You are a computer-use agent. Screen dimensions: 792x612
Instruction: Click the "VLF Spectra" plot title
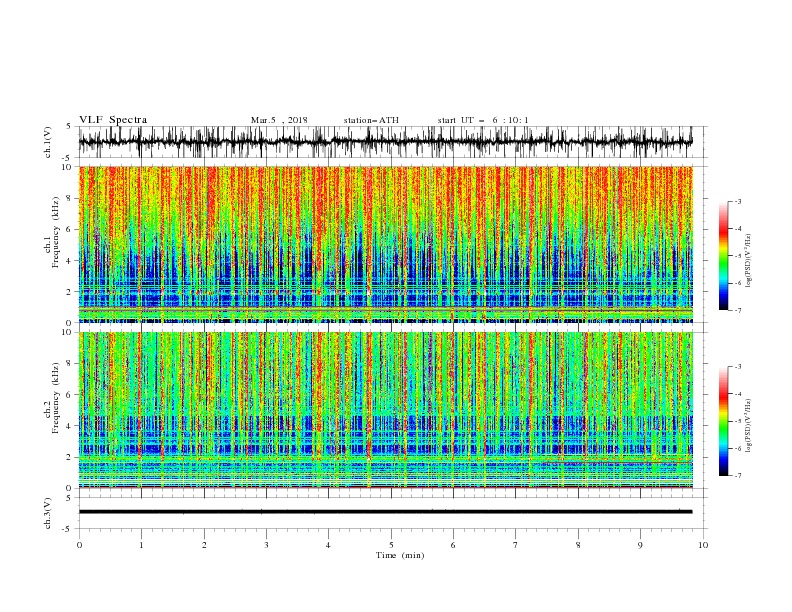tap(113, 120)
